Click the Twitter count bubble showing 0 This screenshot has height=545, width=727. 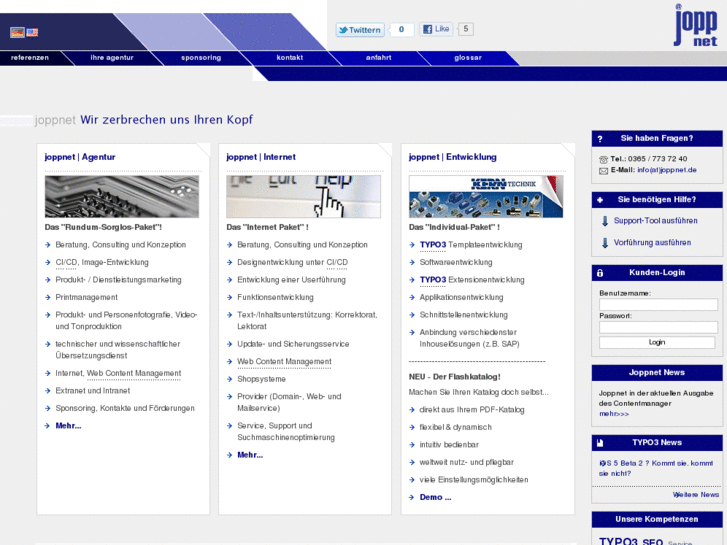[x=402, y=29]
